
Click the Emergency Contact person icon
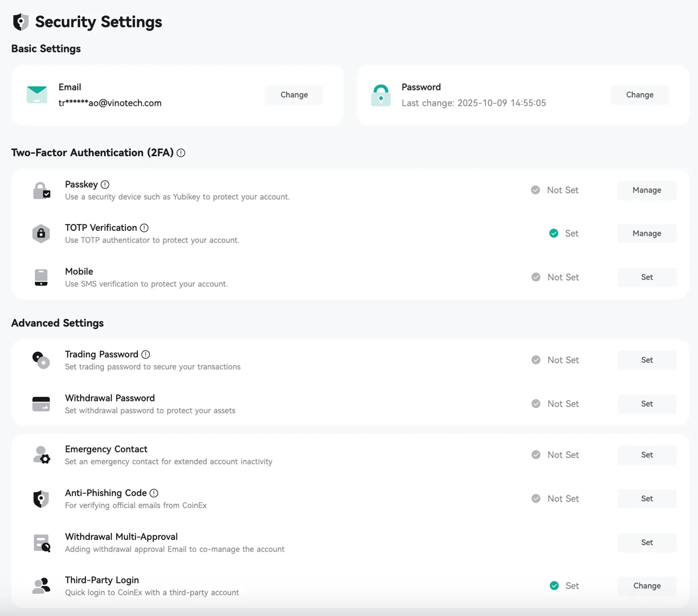(x=41, y=455)
